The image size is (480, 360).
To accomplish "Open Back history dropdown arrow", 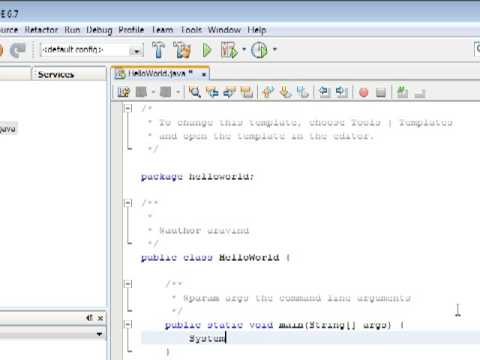I will (153, 92).
